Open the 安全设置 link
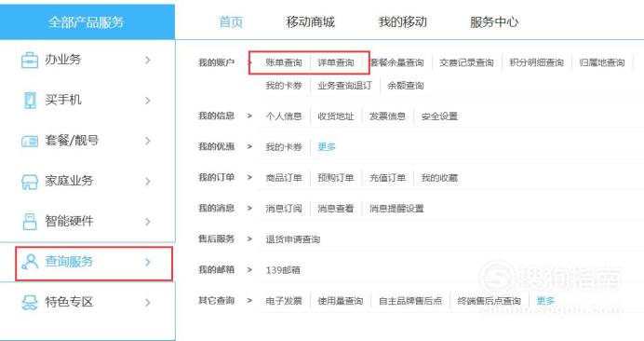 [439, 116]
